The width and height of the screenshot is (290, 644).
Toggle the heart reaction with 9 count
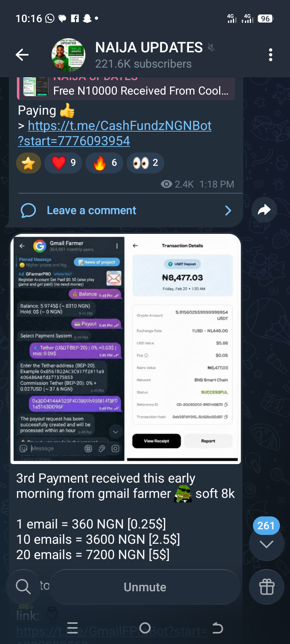[x=63, y=163]
